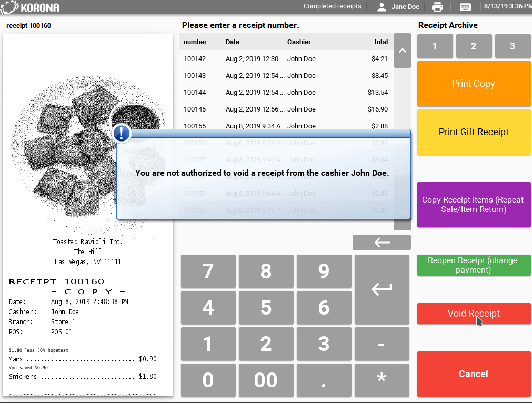Select Receipt Archive page 1
The image size is (532, 403).
[x=435, y=46]
